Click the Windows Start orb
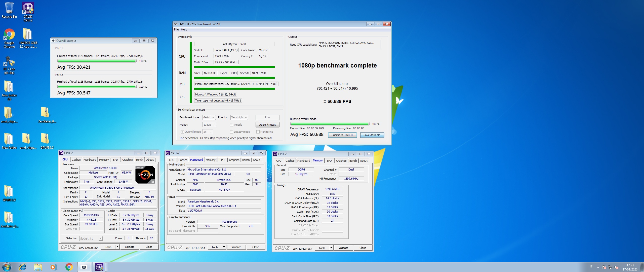 (x=7, y=267)
